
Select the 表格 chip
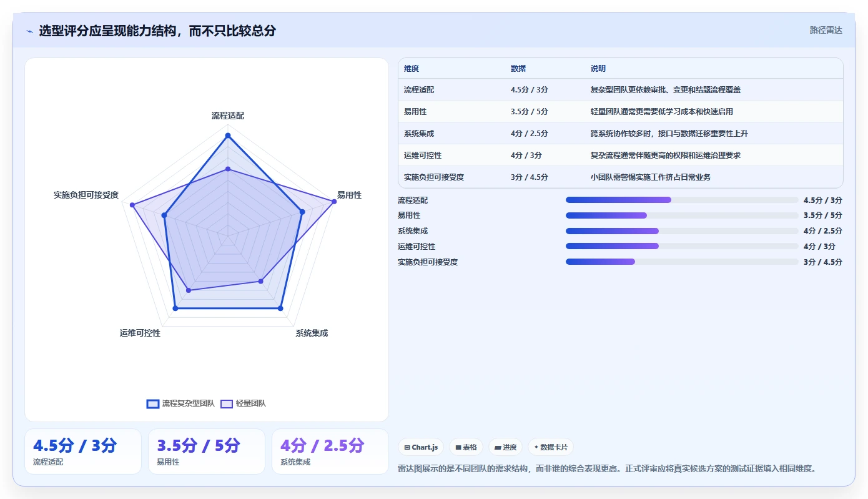[466, 447]
